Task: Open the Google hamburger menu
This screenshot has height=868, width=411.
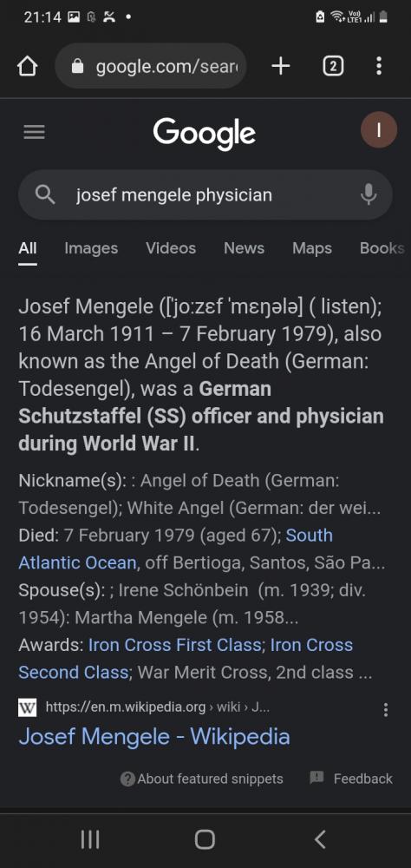Action: [35, 132]
